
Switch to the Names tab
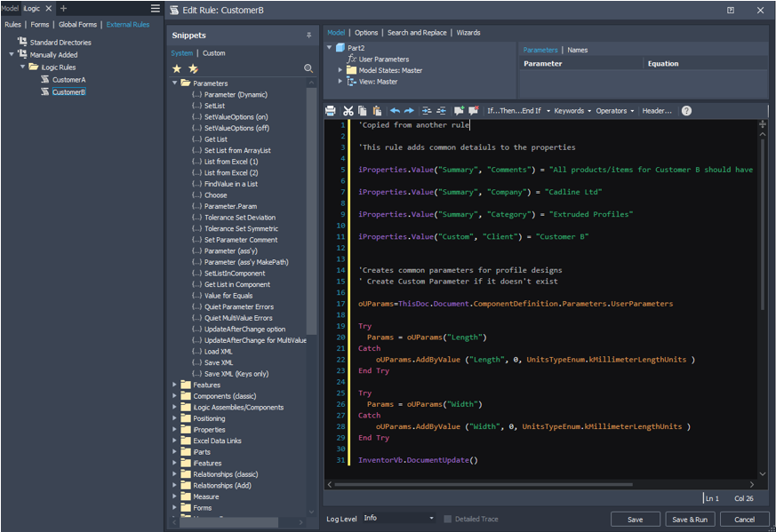[578, 50]
